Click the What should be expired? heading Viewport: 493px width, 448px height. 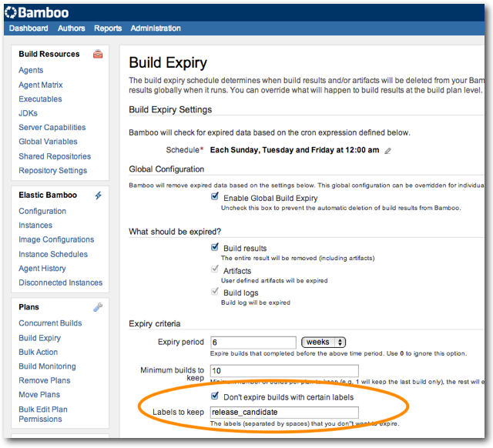175,232
